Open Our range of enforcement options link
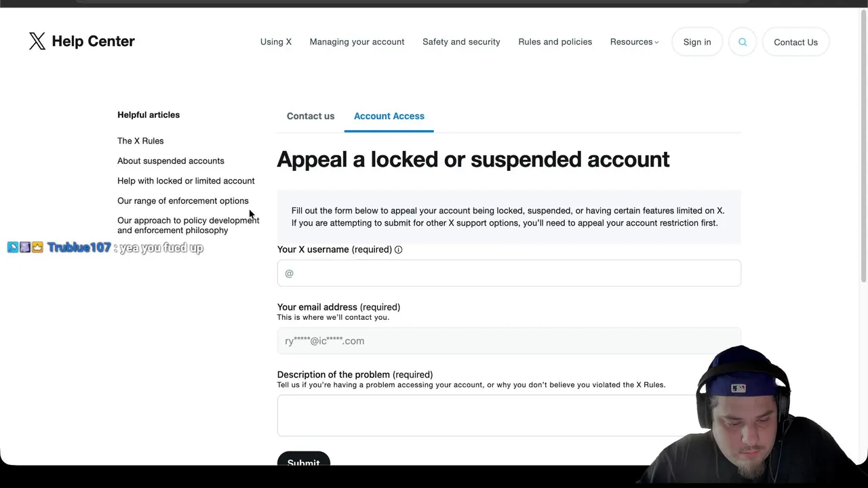868x488 pixels. coord(183,201)
